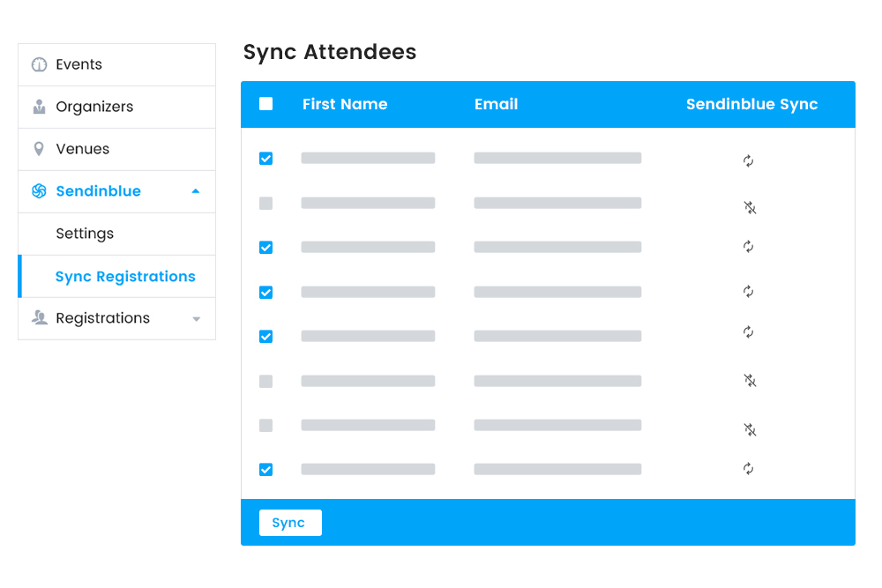The width and height of the screenshot is (882, 588).
Task: Open the Venues menu item
Action: click(x=83, y=149)
